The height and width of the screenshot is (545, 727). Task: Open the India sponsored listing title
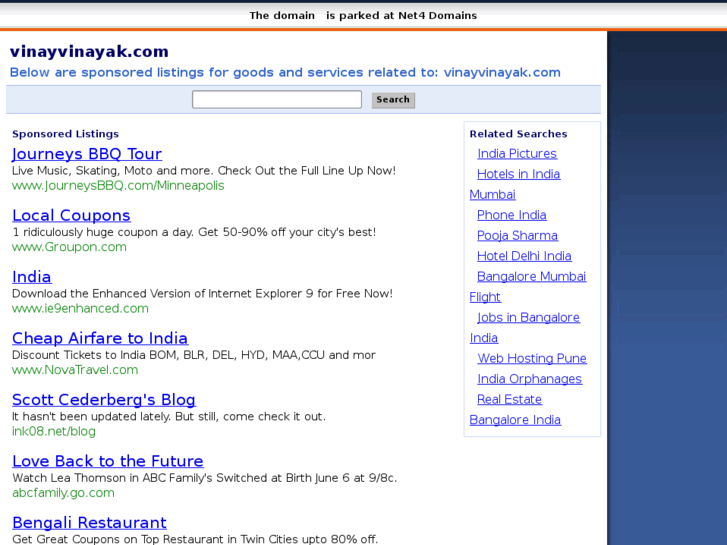32,277
